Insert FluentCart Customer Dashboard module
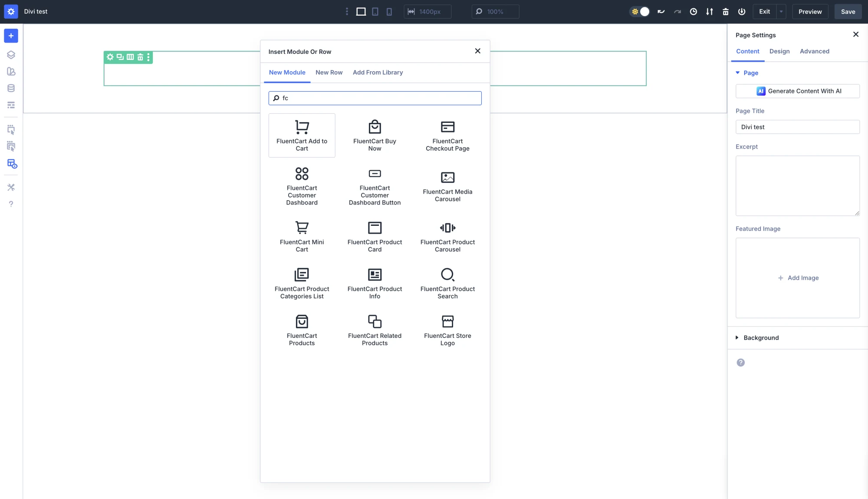 pos(302,186)
